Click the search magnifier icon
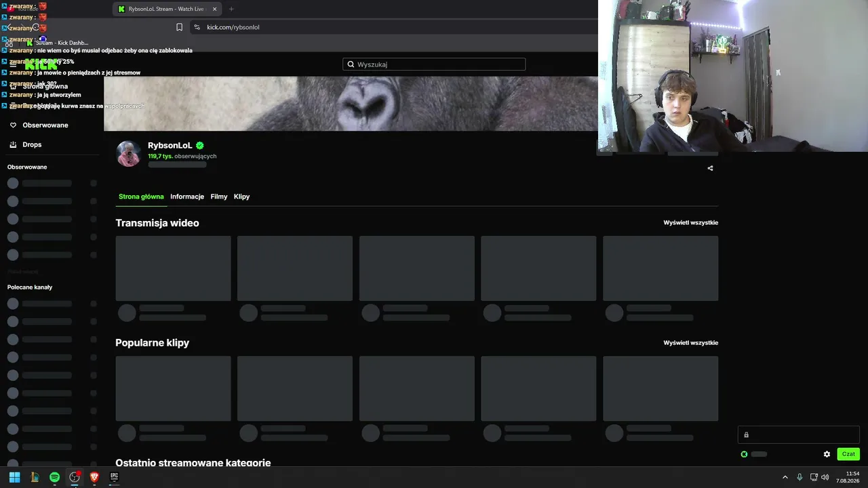This screenshot has height=488, width=868. [351, 64]
